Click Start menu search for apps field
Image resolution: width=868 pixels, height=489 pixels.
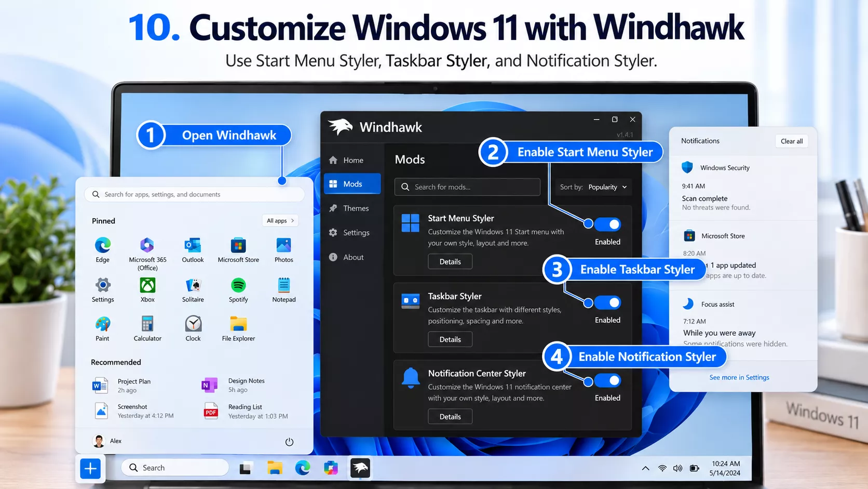194,194
